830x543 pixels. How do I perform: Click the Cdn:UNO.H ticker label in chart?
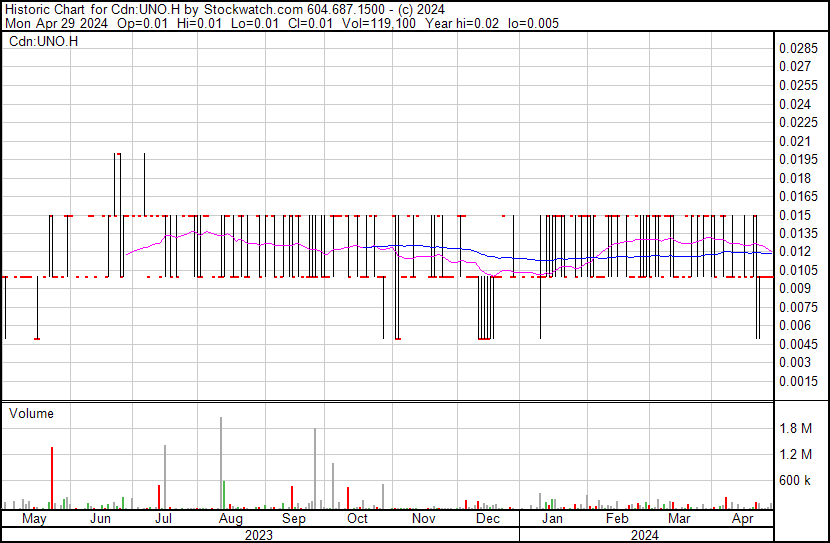[43, 42]
